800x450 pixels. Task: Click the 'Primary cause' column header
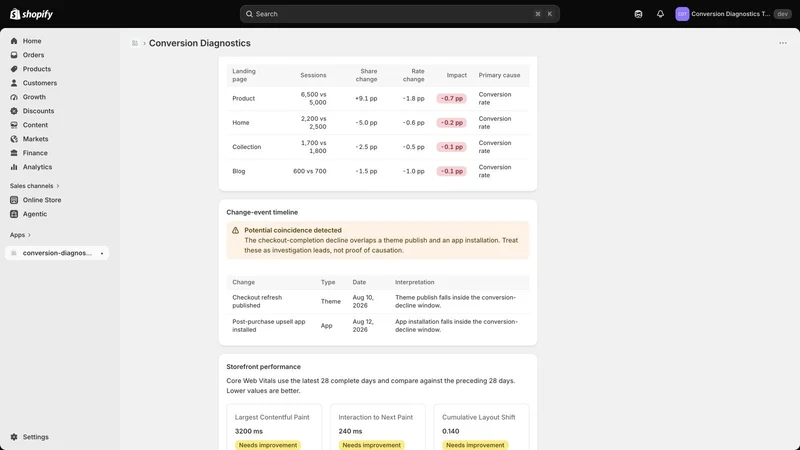[499, 75]
